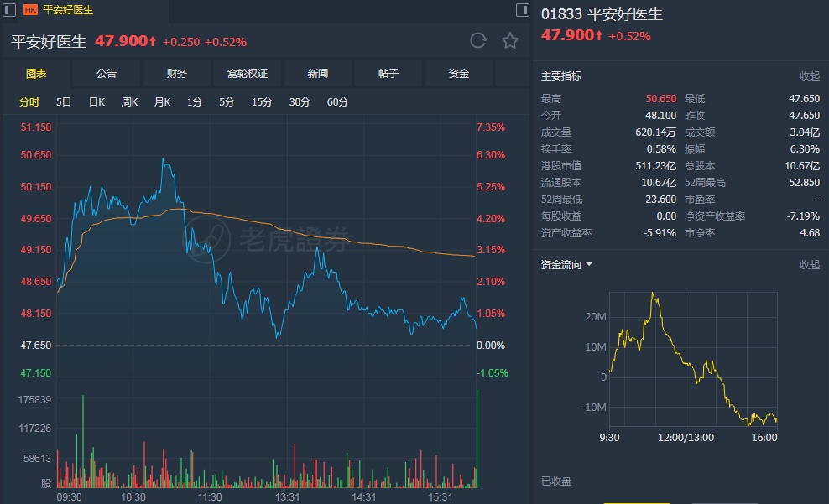Click the 47.650 previous close axis label

click(36, 346)
